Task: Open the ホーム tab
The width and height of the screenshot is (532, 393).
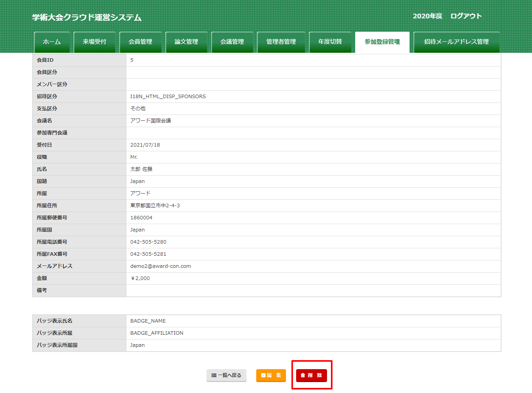Action: (x=52, y=42)
